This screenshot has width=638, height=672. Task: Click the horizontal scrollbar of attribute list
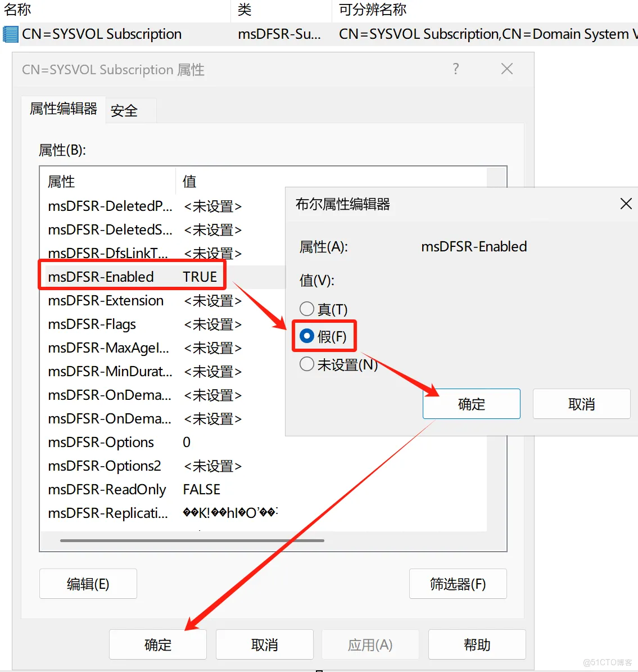coord(192,540)
